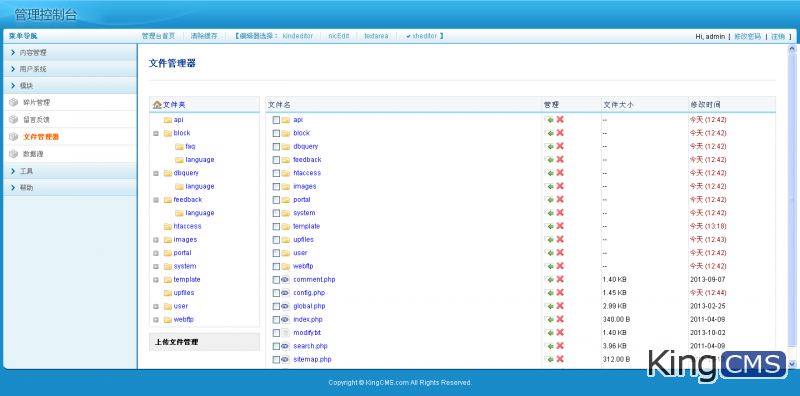
Task: Click the green arrow icon for index.php
Action: [549, 319]
